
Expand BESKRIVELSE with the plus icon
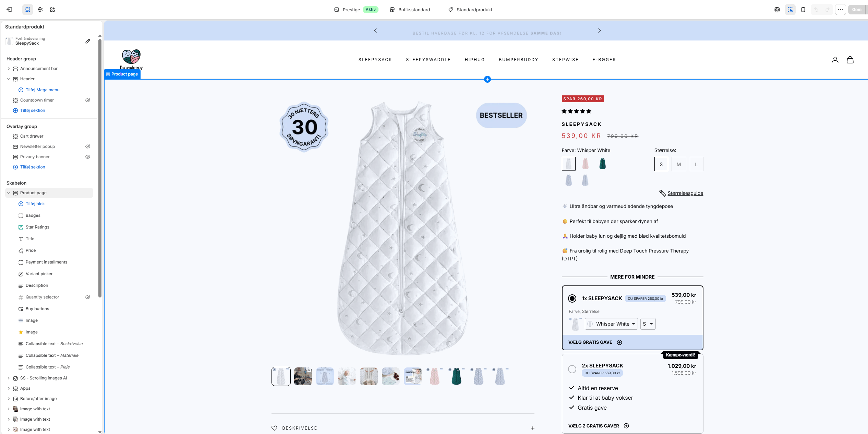pos(533,428)
